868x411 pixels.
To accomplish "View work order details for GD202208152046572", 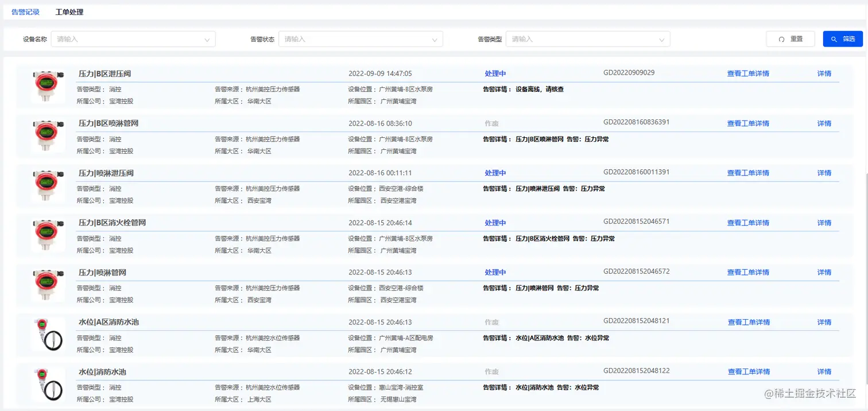I will pos(748,272).
